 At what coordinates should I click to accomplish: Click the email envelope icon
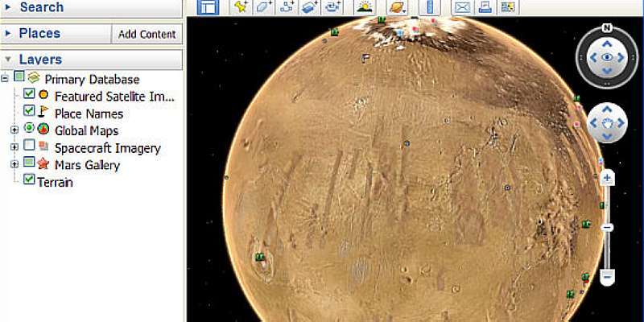point(463,7)
